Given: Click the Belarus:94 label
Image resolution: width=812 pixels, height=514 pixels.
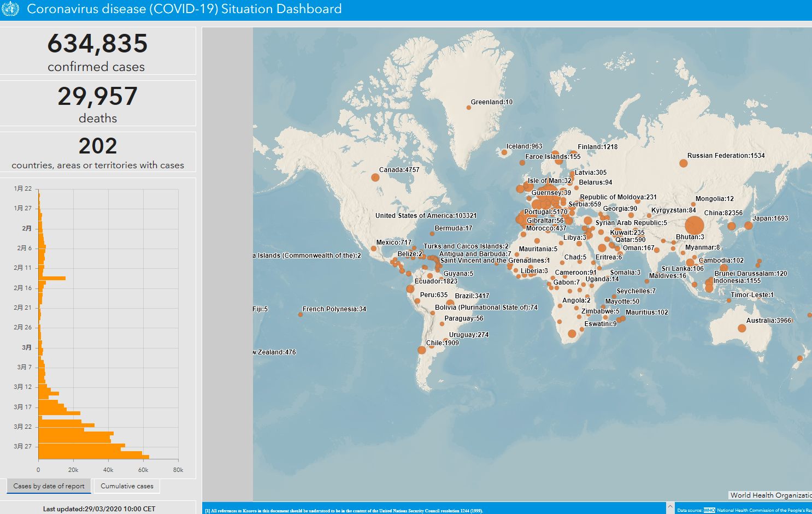Looking at the screenshot, I should point(595,182).
